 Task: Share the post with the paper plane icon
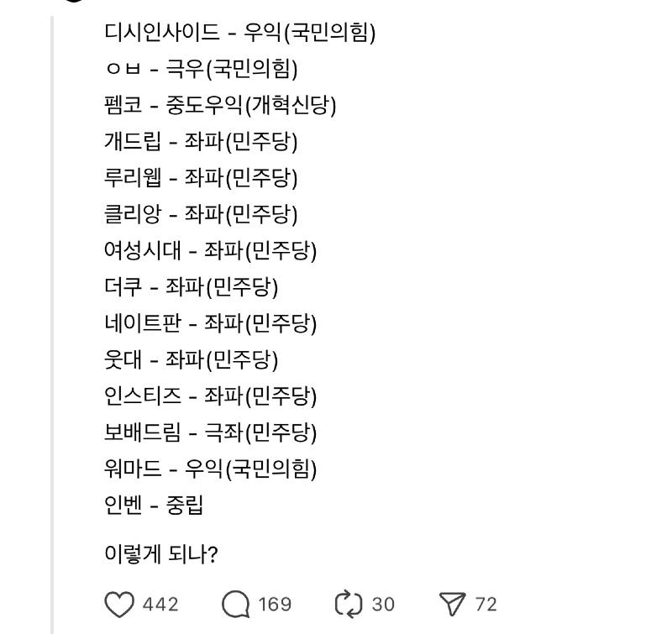[x=453, y=605]
